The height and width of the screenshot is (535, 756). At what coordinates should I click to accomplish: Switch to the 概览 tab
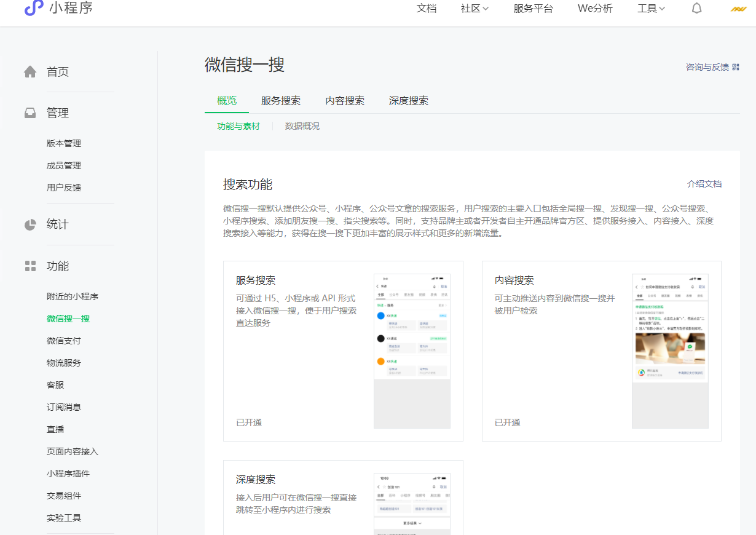click(x=227, y=101)
